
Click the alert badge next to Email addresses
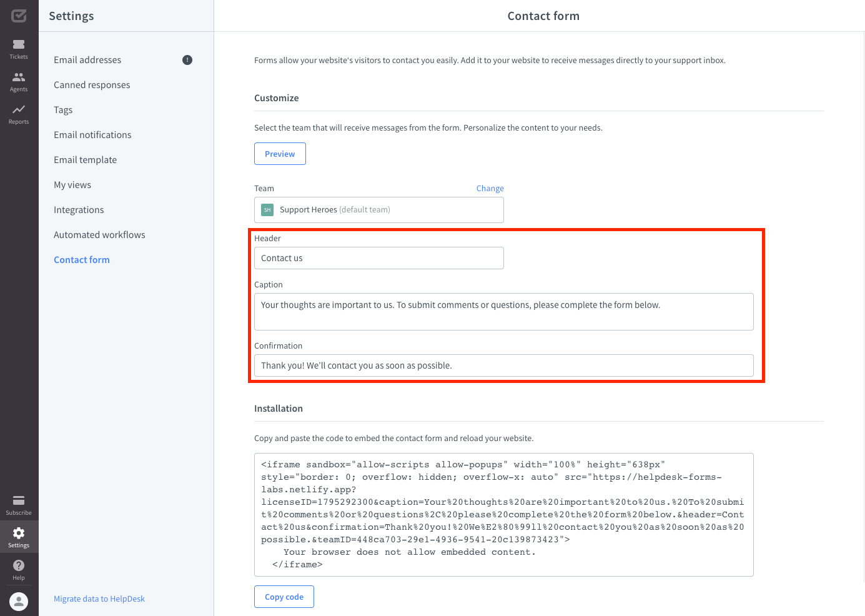(x=187, y=59)
